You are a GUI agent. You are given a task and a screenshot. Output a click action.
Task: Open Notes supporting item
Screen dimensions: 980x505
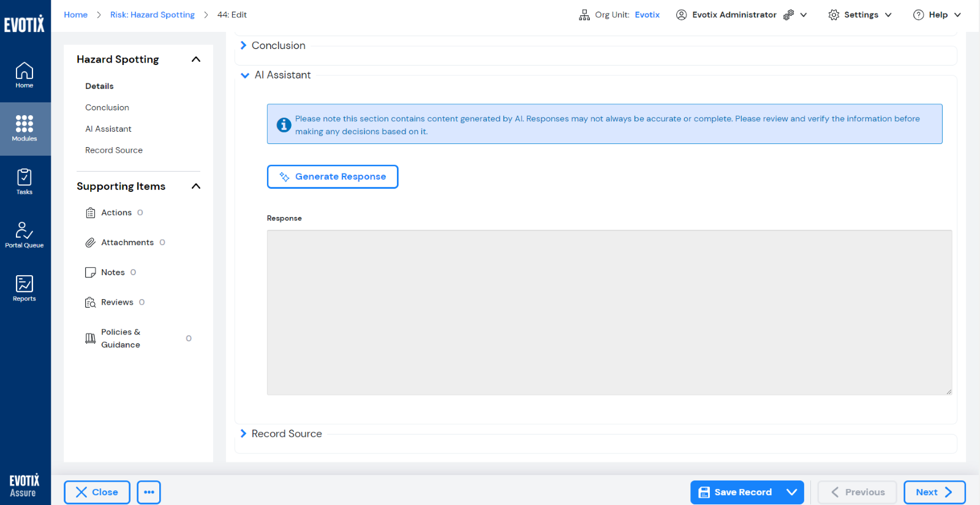(x=113, y=273)
